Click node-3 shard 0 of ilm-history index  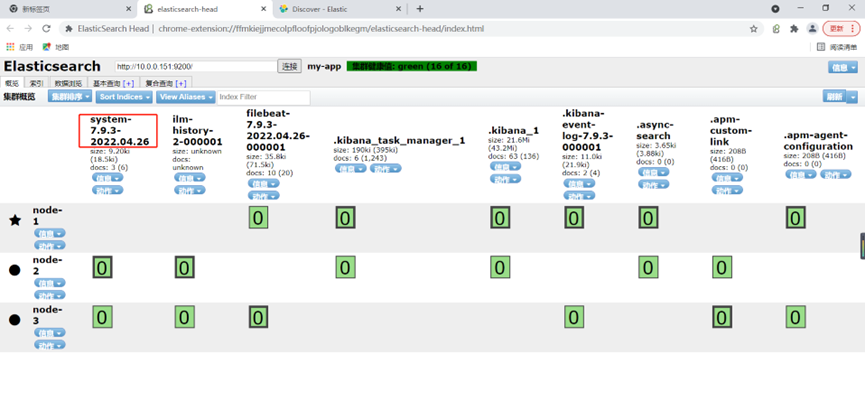pyautogui.click(x=184, y=317)
